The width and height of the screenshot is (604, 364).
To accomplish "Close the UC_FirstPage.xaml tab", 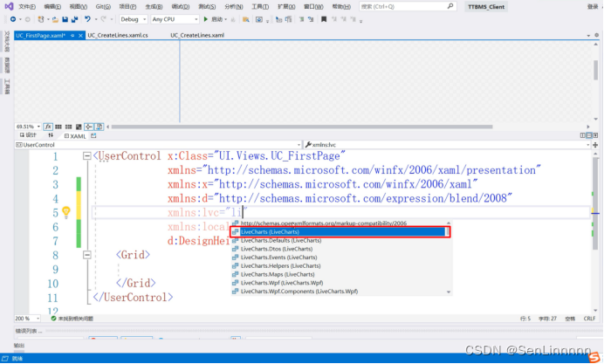I will [80, 36].
